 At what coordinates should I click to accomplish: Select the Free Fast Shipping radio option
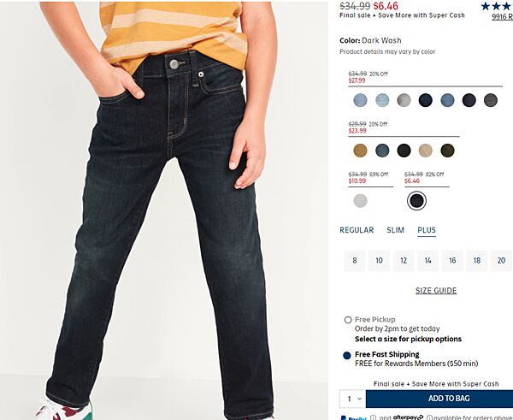347,355
